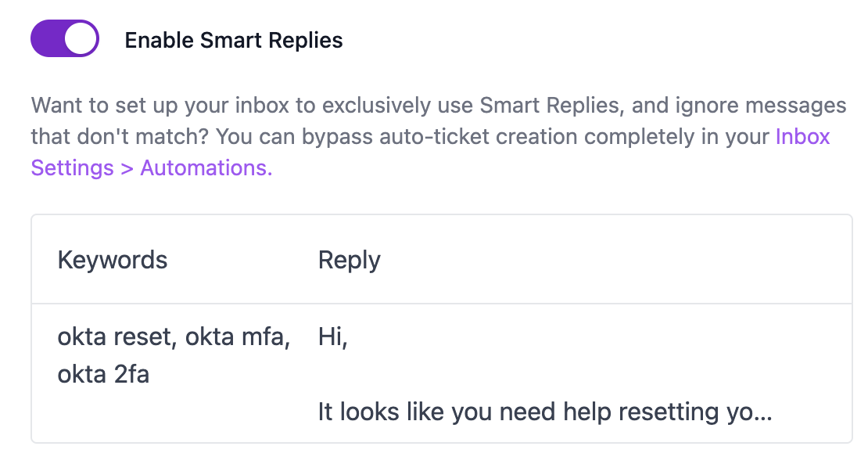Select the "okta 2fa" keyword text
The width and height of the screenshot is (868, 457).
pos(103,375)
